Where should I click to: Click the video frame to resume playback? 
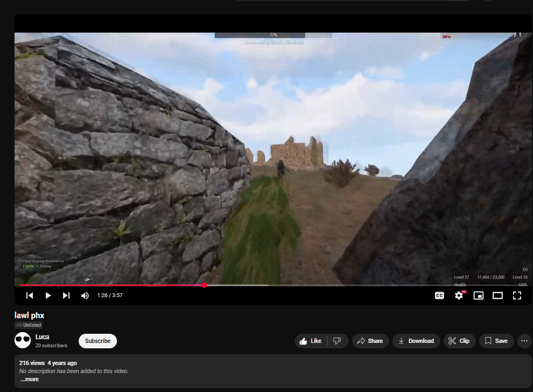tap(273, 159)
